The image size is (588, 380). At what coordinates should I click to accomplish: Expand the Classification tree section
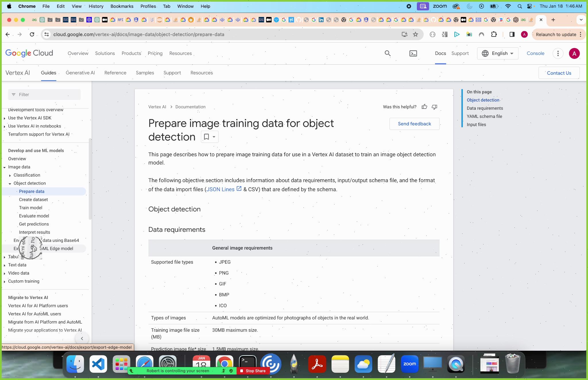(x=10, y=175)
